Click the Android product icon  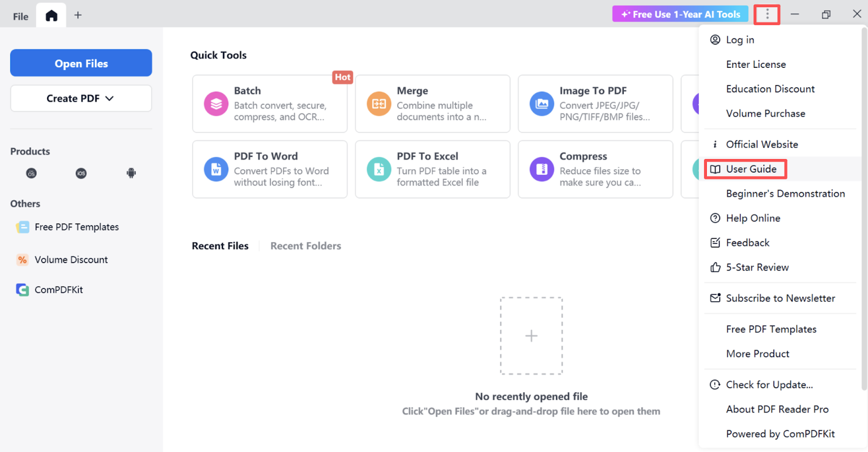131,174
